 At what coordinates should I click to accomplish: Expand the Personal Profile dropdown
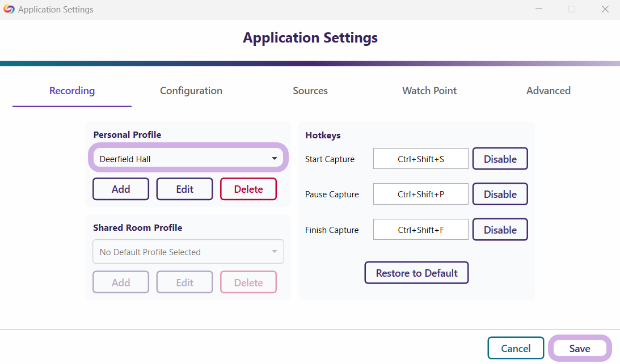(x=188, y=159)
